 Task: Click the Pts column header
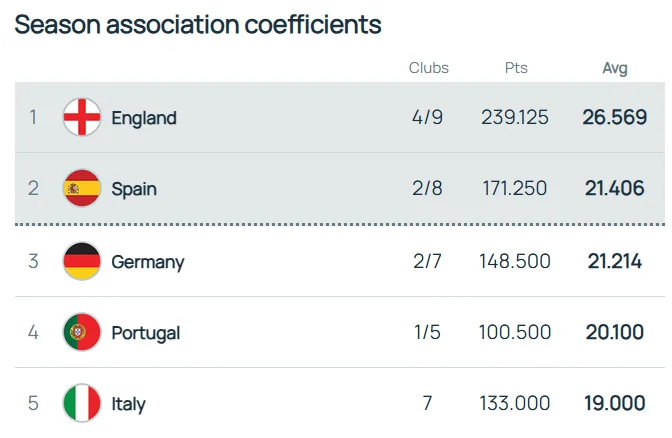[516, 68]
